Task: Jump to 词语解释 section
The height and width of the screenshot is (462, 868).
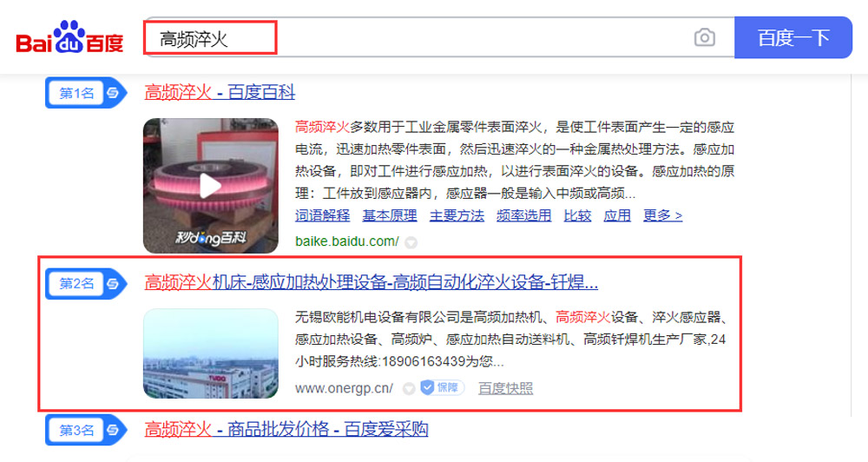Action: (x=323, y=215)
